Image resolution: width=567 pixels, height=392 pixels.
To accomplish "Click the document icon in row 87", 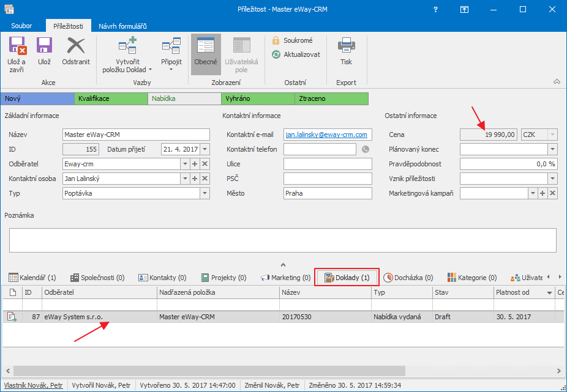I will click(x=12, y=317).
